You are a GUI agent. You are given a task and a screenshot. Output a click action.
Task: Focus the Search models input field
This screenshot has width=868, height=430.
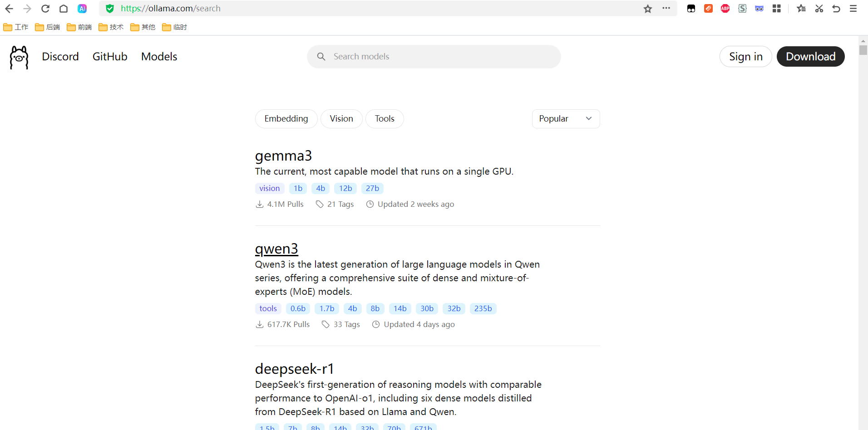(434, 57)
